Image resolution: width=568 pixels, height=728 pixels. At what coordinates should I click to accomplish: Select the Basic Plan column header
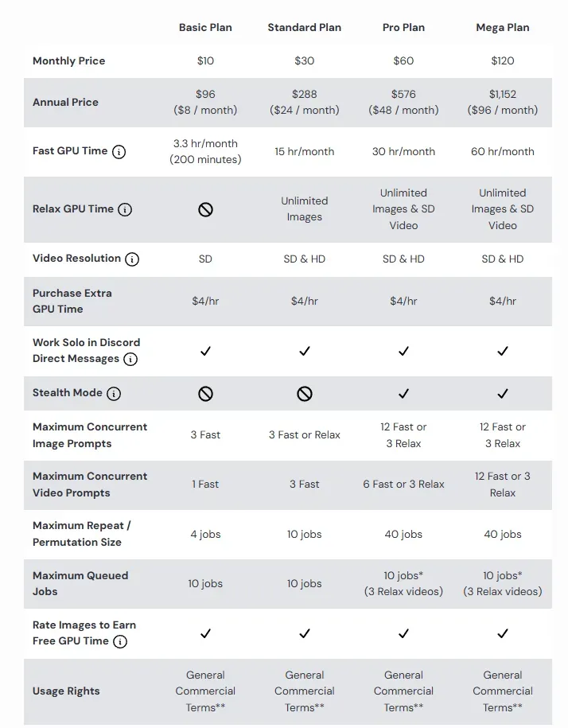(x=205, y=27)
